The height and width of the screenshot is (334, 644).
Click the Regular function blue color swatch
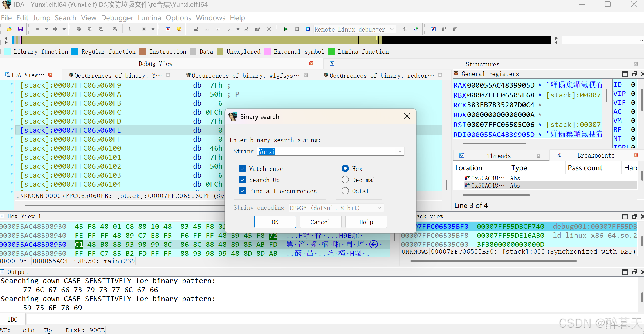tap(75, 51)
